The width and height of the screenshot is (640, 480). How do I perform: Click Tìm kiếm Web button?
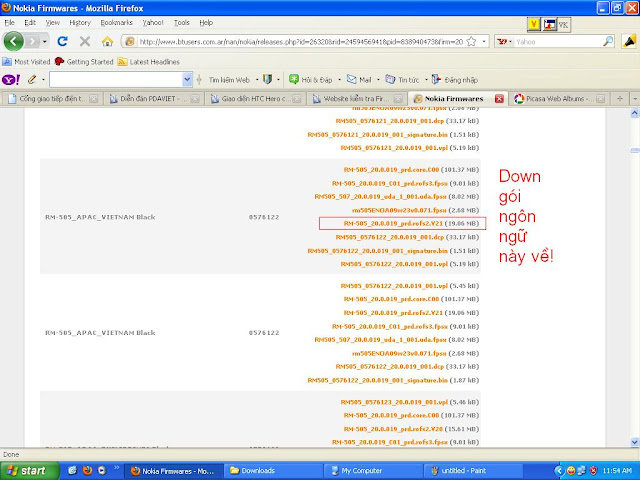(229, 80)
